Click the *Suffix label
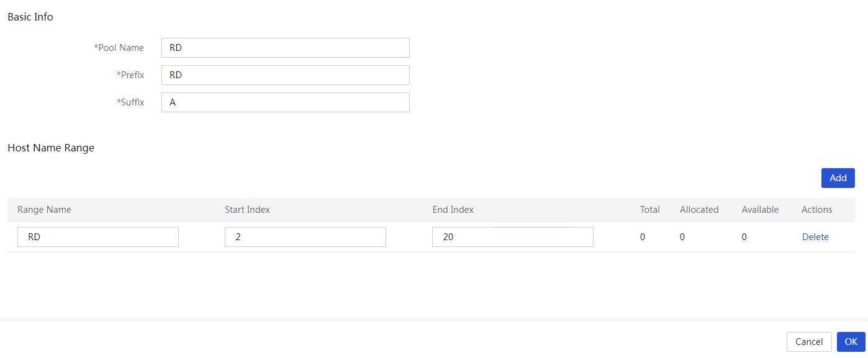This screenshot has height=358, width=868. coord(130,102)
